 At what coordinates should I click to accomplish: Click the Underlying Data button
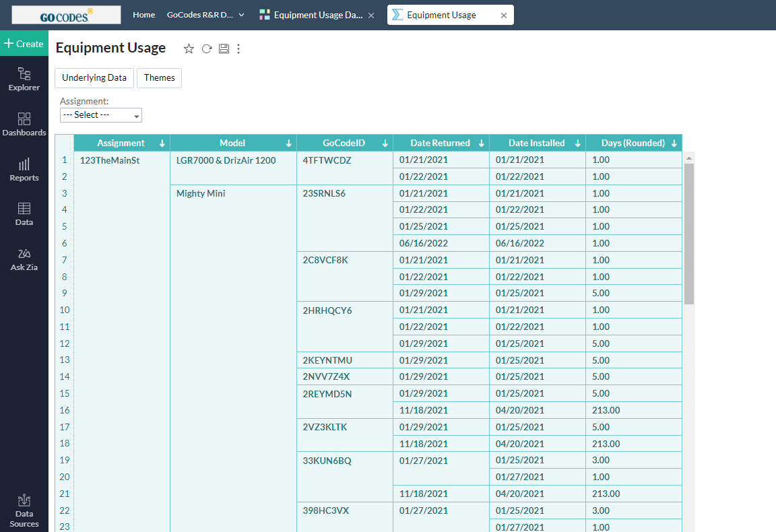[x=94, y=77]
